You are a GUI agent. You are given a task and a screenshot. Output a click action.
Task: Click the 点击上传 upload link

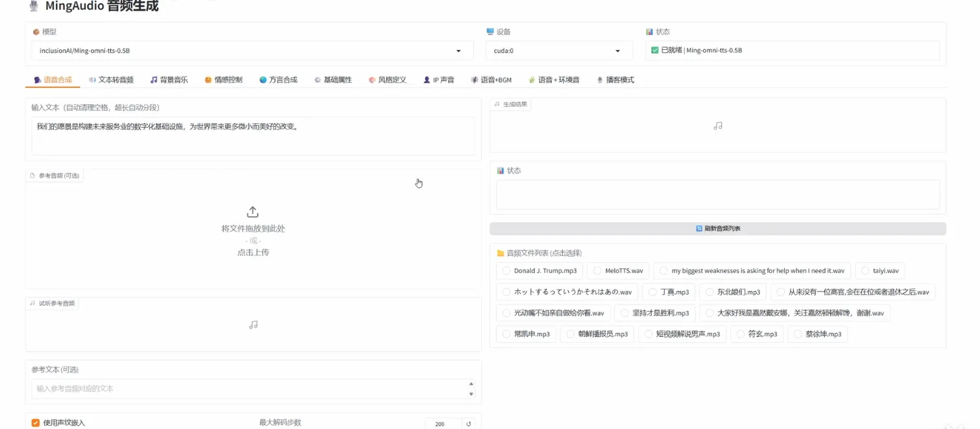pos(253,252)
